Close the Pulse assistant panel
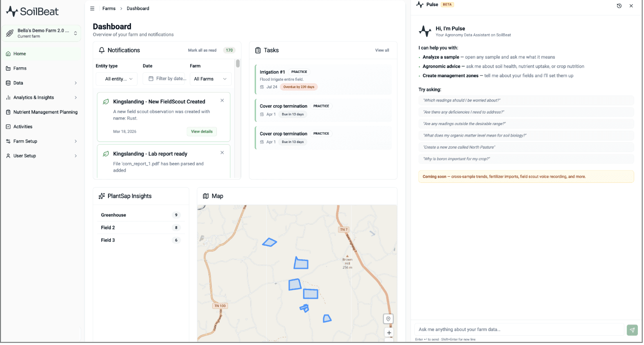 tap(631, 6)
